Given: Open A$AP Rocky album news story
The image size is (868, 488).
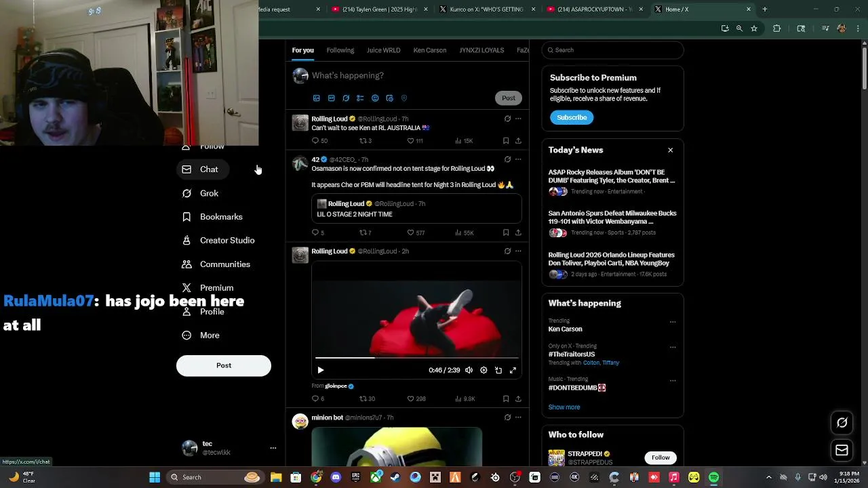Looking at the screenshot, I should [x=612, y=182].
